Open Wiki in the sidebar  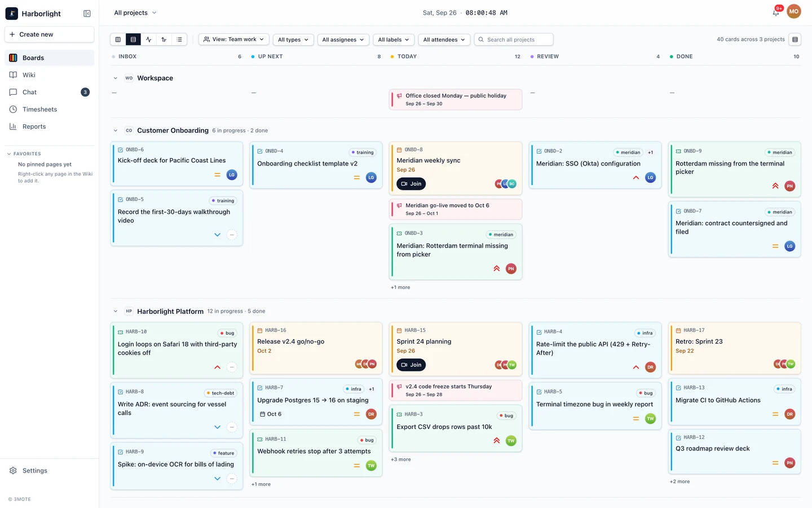pos(50,75)
